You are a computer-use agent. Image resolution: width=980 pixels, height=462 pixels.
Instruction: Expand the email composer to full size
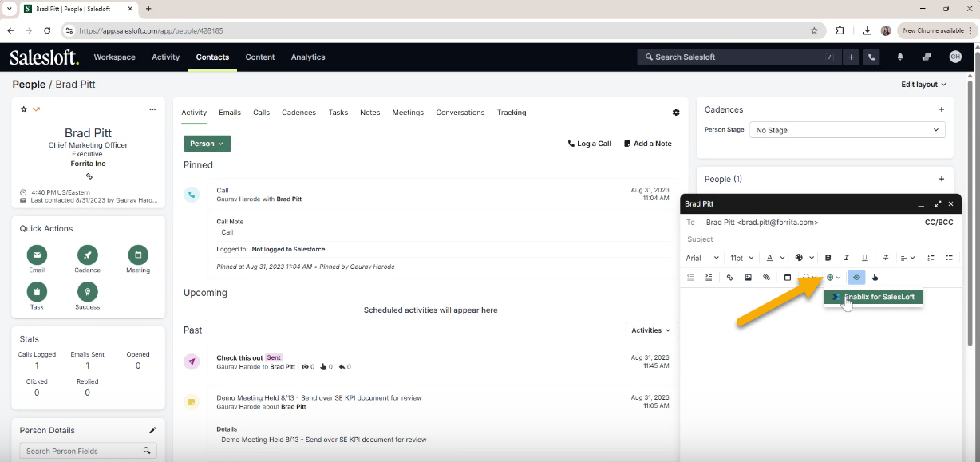938,204
